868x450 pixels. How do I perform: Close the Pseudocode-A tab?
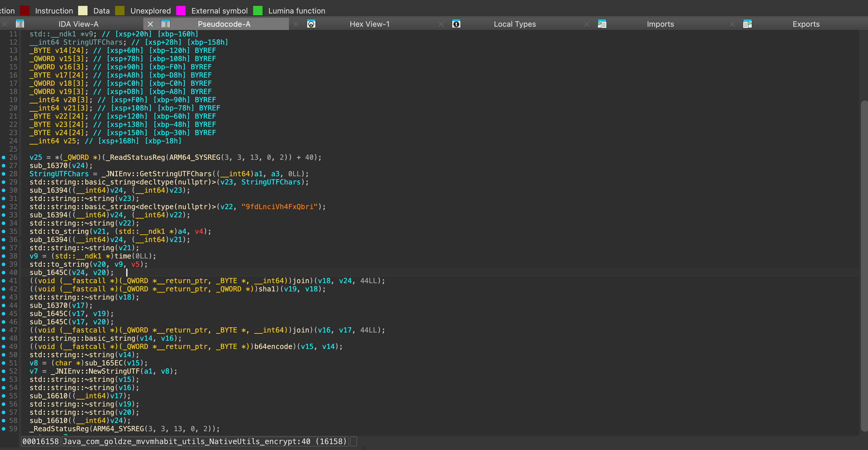point(150,24)
